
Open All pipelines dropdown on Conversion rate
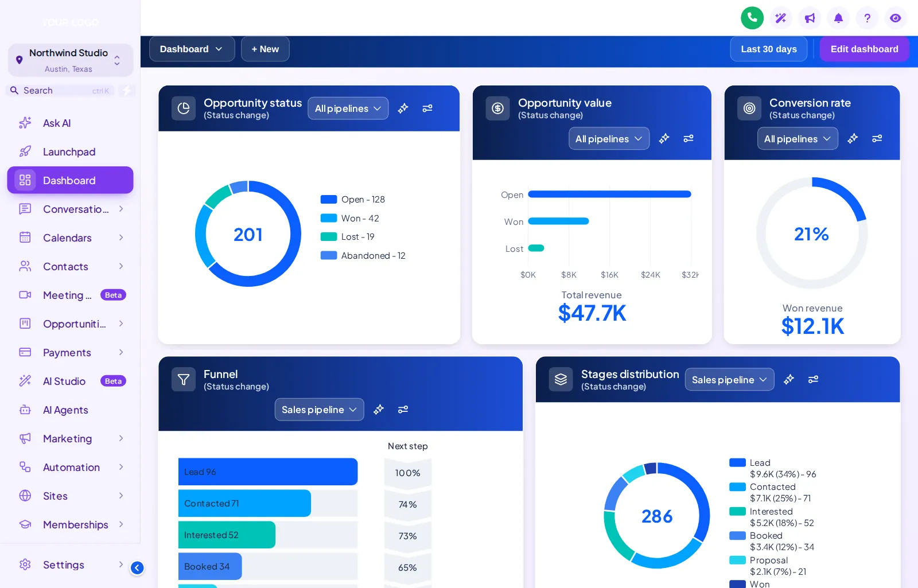tap(798, 138)
